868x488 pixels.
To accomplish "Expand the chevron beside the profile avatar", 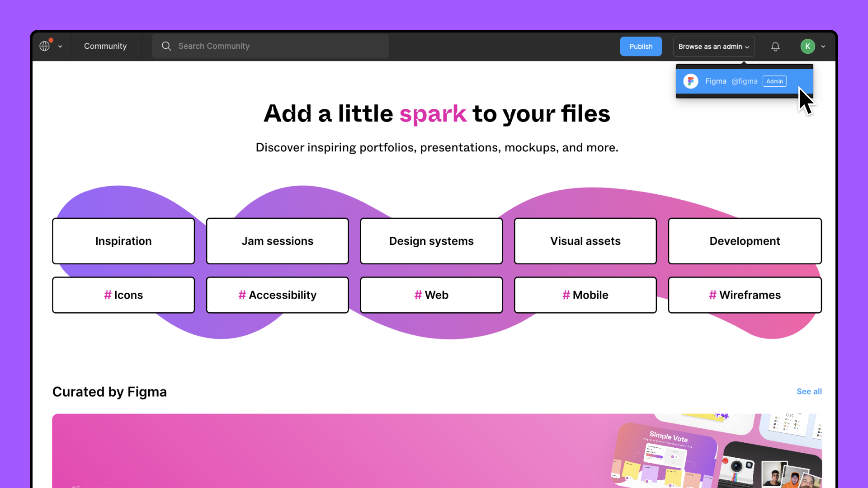I will [x=824, y=46].
